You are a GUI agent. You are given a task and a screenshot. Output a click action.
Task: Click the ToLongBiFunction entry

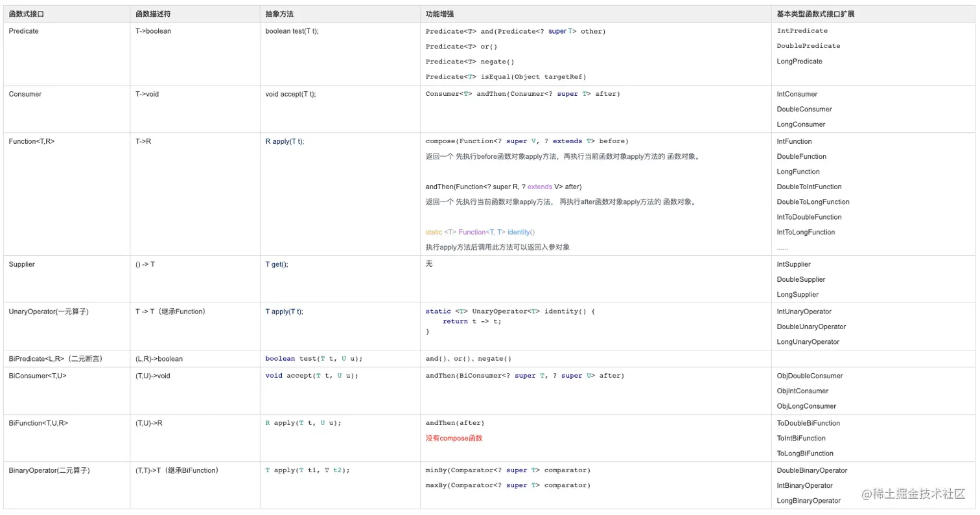pos(805,453)
